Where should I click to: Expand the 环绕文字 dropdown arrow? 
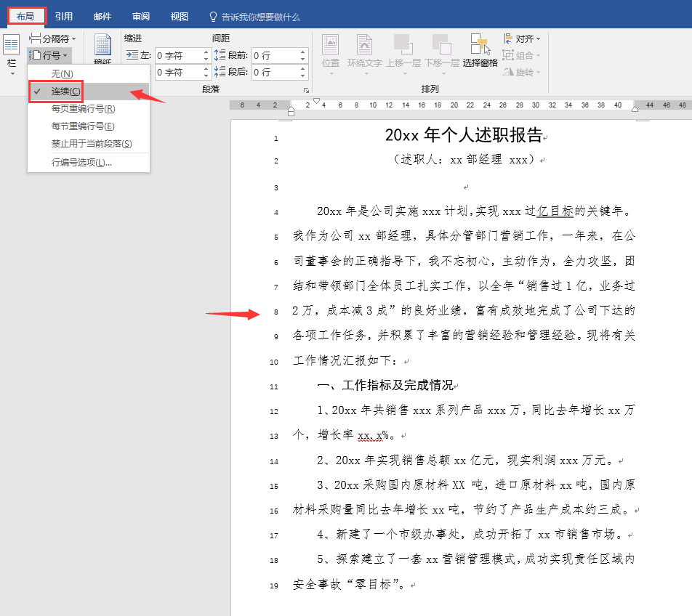(366, 73)
